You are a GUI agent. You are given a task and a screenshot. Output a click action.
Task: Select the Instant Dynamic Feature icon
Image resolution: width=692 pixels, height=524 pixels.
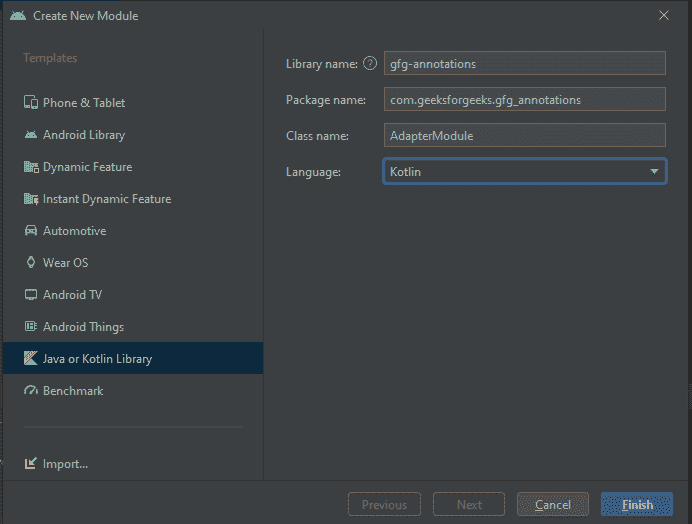[31, 199]
